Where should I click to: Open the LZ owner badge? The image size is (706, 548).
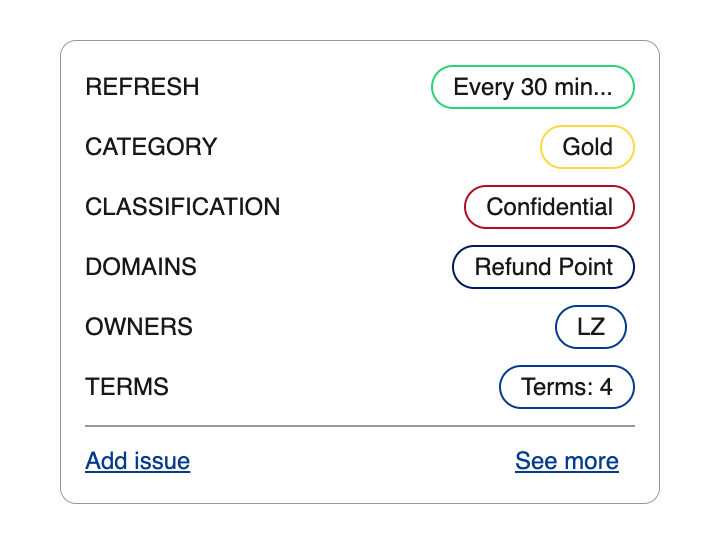pyautogui.click(x=590, y=327)
